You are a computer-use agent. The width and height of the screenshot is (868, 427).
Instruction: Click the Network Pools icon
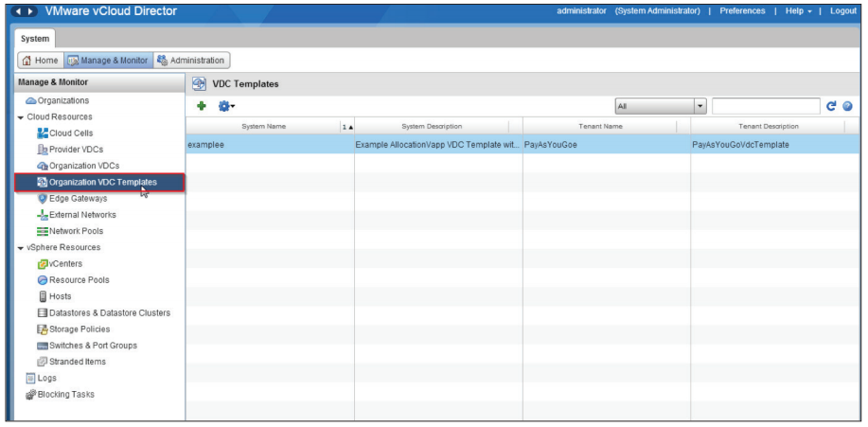coord(43,231)
